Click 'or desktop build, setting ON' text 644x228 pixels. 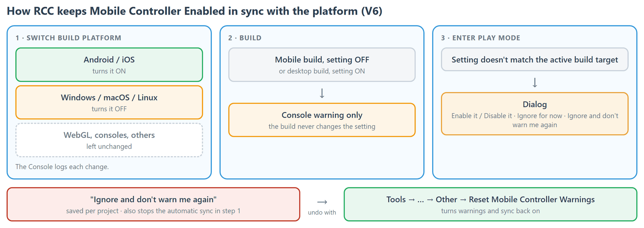(x=322, y=71)
